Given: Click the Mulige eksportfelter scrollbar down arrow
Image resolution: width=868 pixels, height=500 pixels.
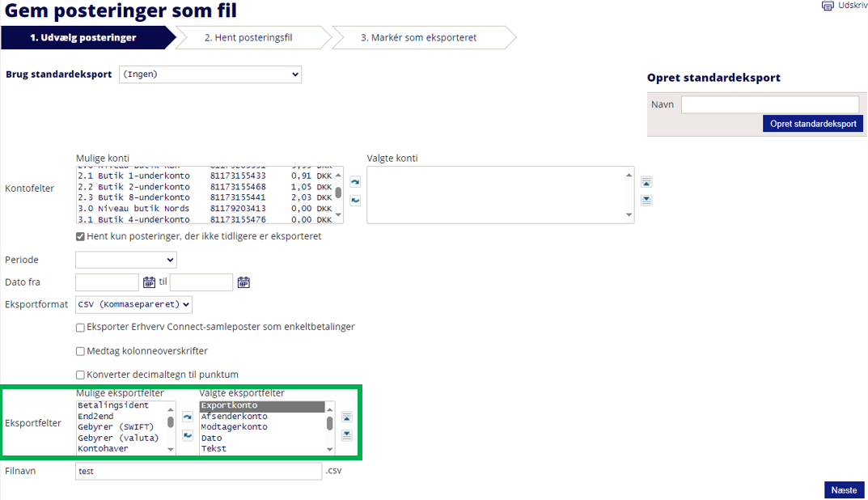Looking at the screenshot, I should point(171,450).
